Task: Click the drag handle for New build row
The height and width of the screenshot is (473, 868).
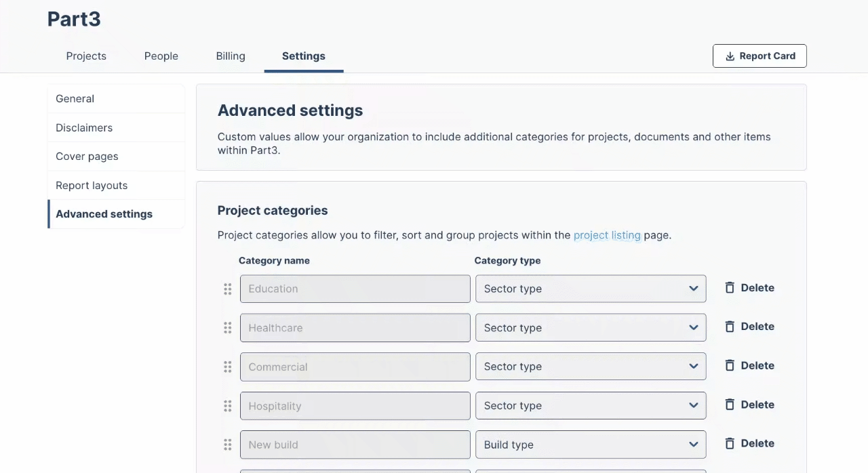Action: tap(228, 445)
